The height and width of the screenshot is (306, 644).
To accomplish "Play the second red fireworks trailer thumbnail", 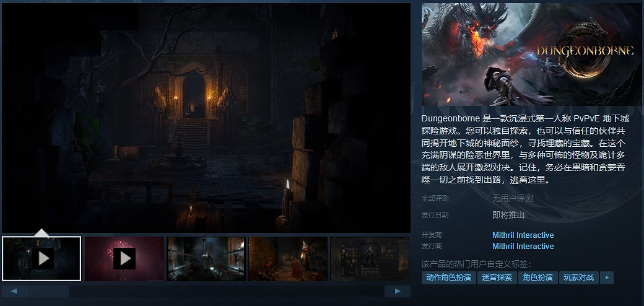I will click(124, 259).
